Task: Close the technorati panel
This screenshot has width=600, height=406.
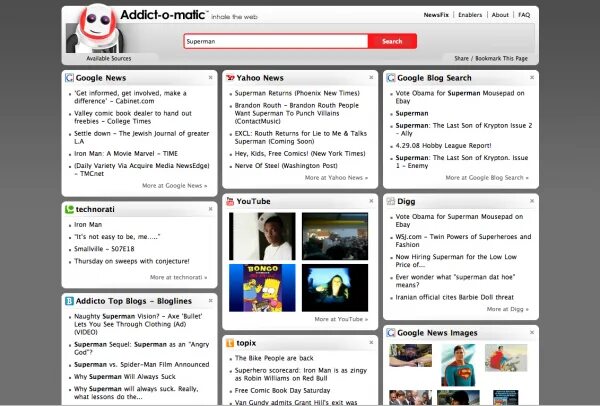Action: 210,209
